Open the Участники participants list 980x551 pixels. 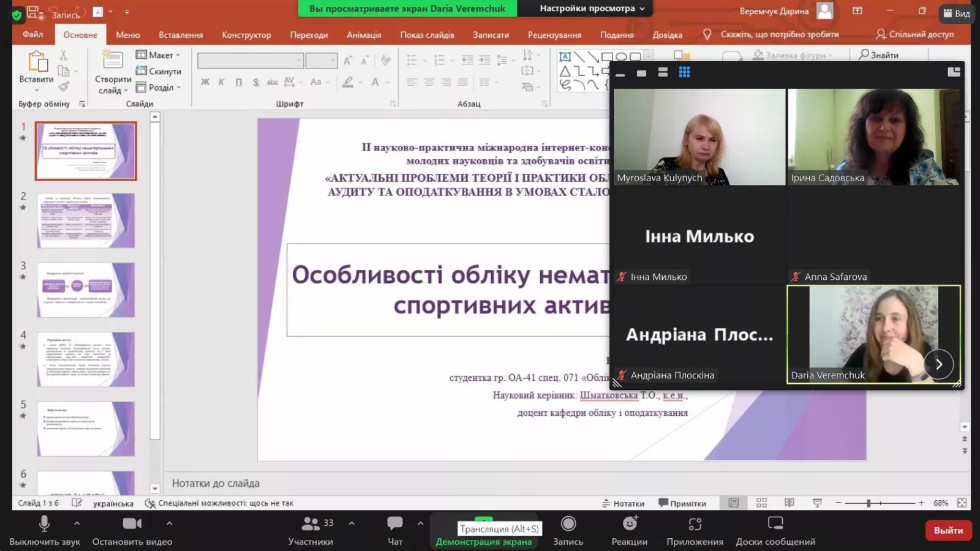(311, 530)
